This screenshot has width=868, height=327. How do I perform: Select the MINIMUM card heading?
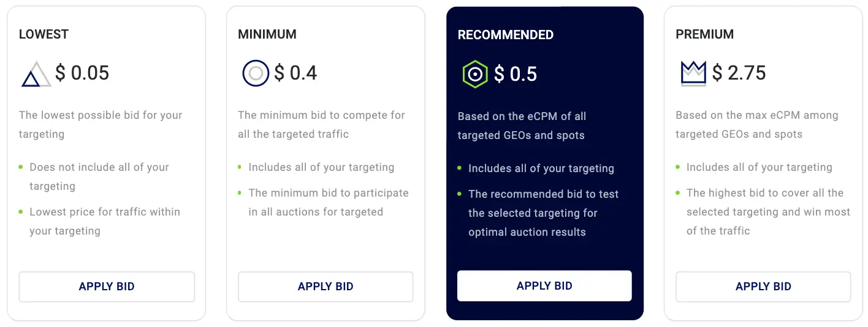pos(267,34)
